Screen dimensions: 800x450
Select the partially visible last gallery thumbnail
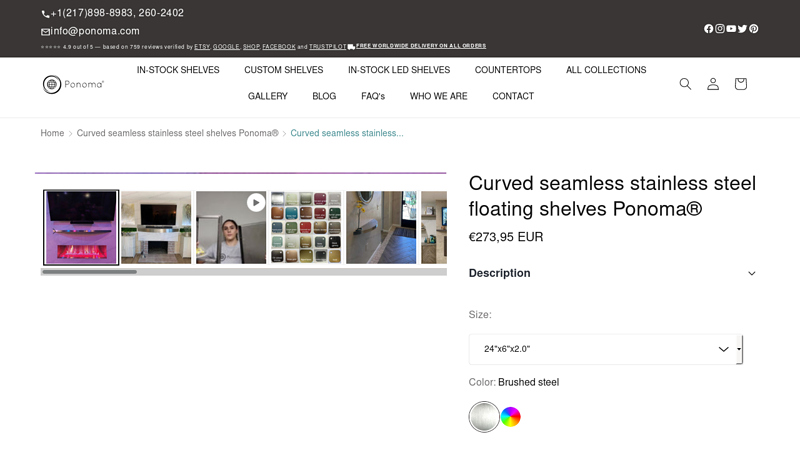coord(434,228)
